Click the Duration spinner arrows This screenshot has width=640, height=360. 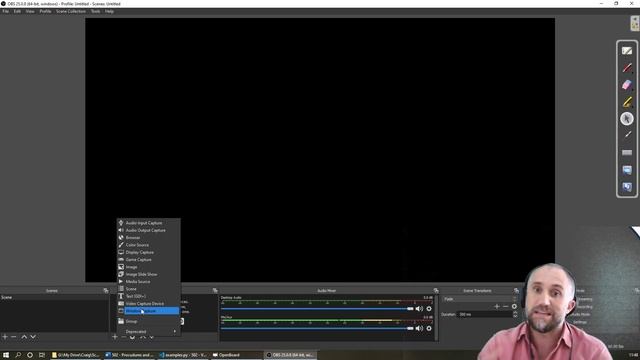(x=515, y=314)
